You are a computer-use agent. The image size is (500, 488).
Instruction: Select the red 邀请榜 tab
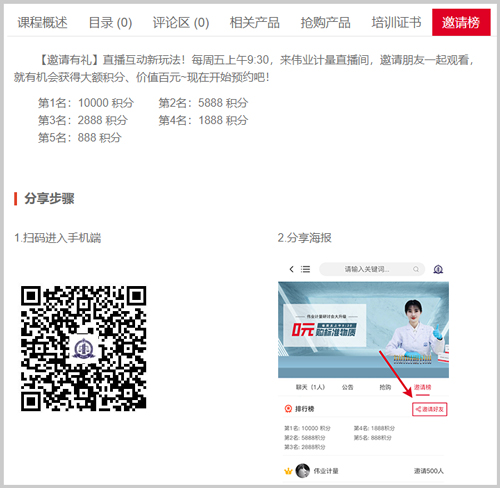point(461,22)
